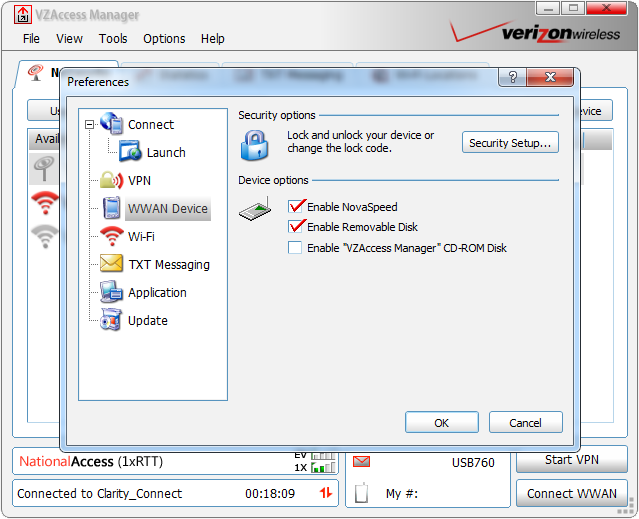Image resolution: width=639 pixels, height=519 pixels.
Task: Click the gray Wi-Fi network icon in main window
Action: coord(45,236)
